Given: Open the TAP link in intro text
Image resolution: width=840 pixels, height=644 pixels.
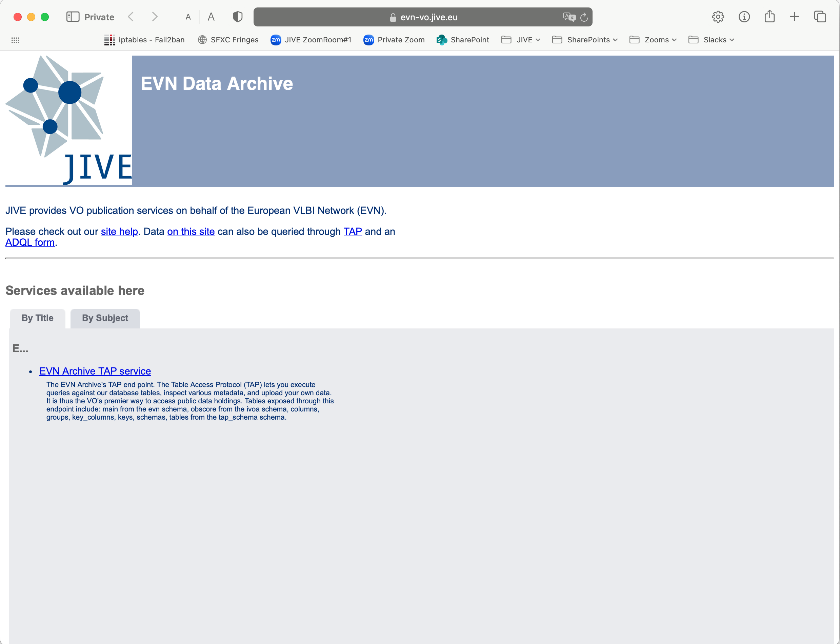Looking at the screenshot, I should [x=353, y=232].
